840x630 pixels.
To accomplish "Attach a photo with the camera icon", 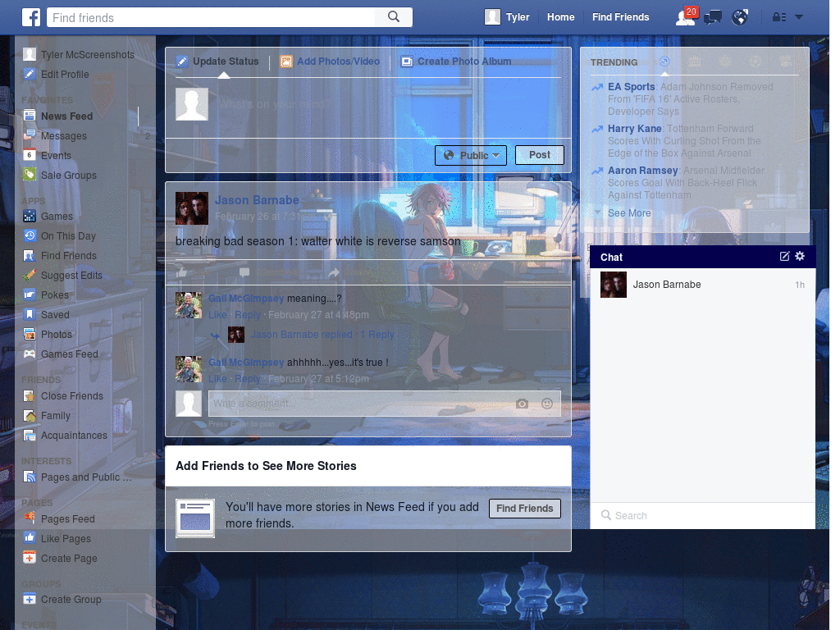I will pos(522,404).
